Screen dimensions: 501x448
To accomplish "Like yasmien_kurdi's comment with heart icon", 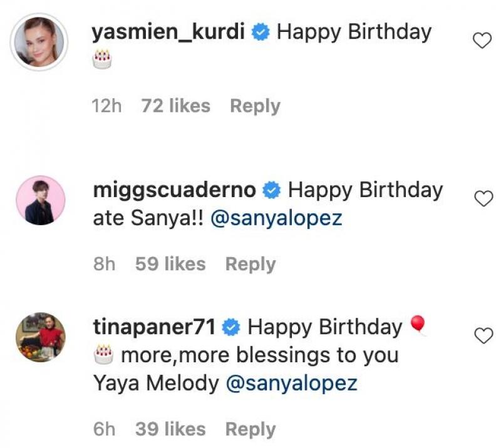I will 482,41.
